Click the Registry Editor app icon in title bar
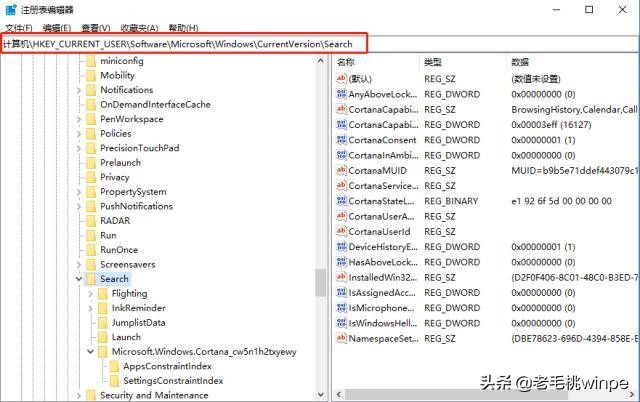Screen dimensions: 640x402 tap(11, 9)
